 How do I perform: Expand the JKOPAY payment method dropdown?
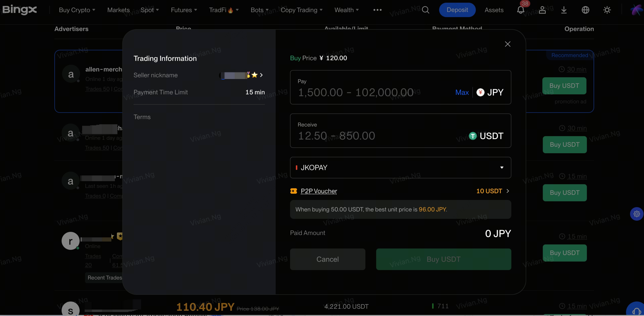401,168
